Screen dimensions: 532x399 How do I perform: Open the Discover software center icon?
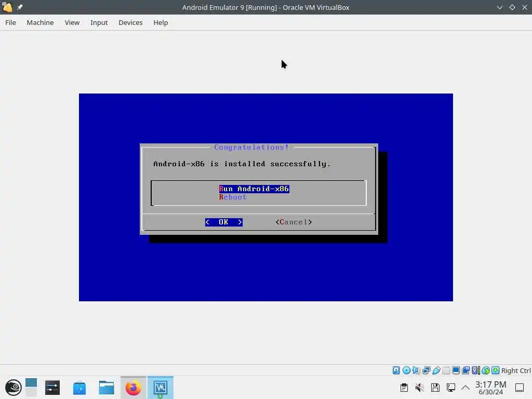(x=79, y=388)
